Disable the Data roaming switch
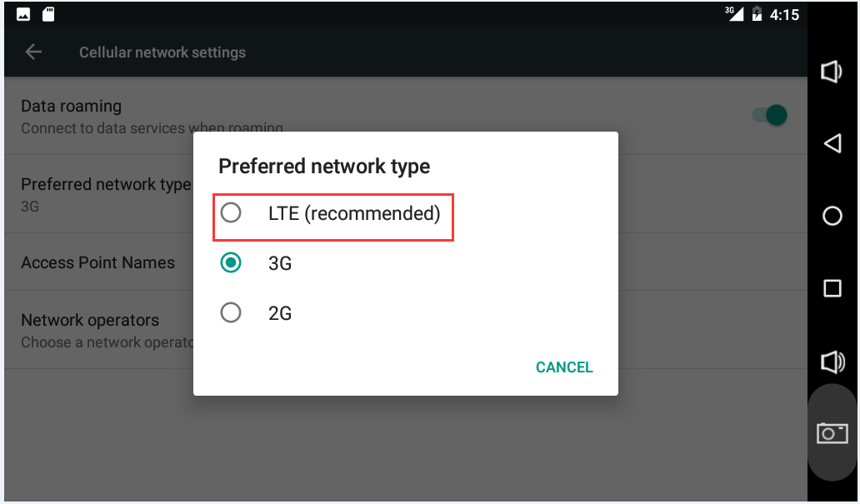Screen dimensions: 860x504 click(767, 115)
